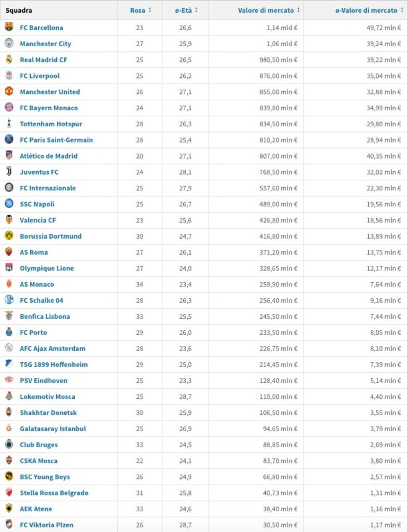Sort by ø-Età column arrows
Viewport: 407px width, 532px height.
[x=196, y=10]
